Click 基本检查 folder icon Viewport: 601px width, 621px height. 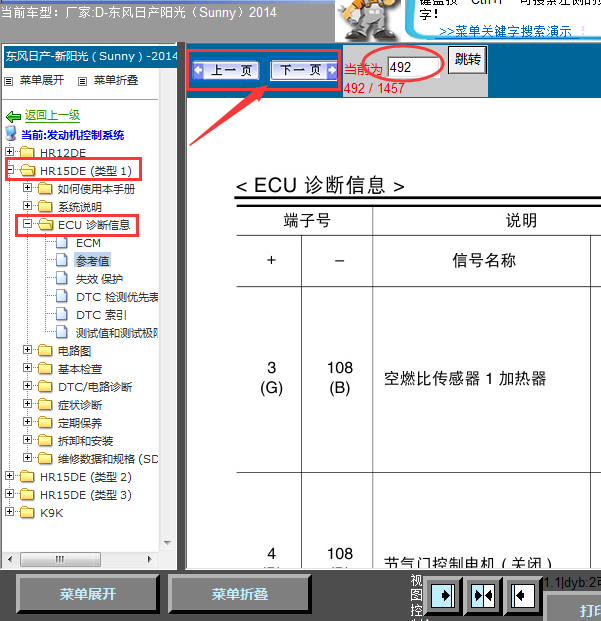(x=45, y=368)
